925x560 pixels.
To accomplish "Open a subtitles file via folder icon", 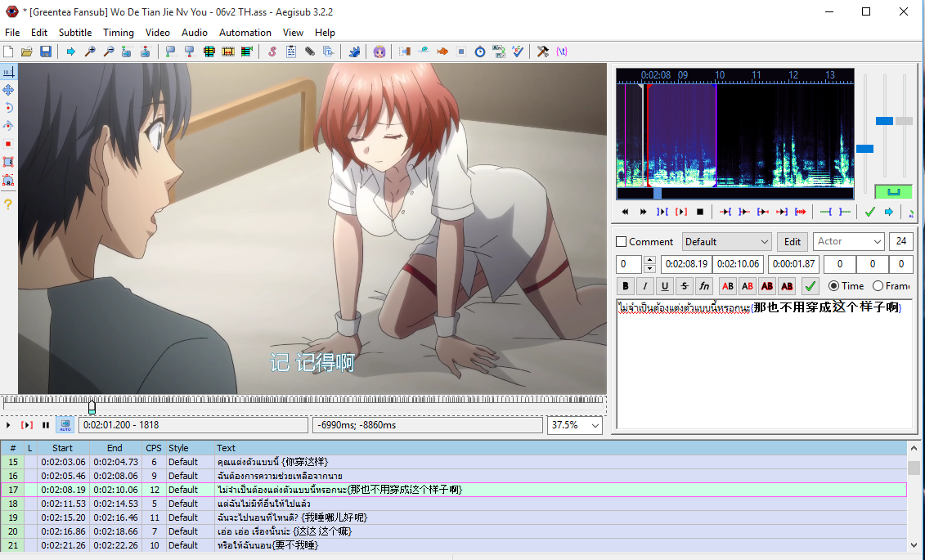I will pyautogui.click(x=26, y=52).
